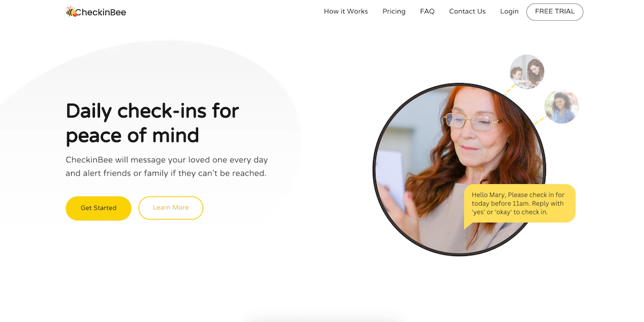Click the CheckinBee logo wordmark text
The width and height of the screenshot is (644, 322).
pos(101,13)
